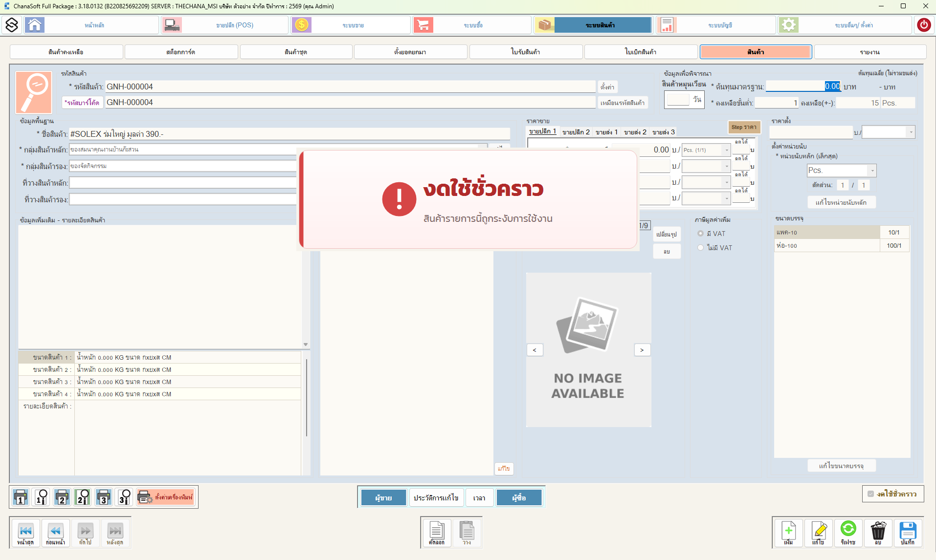Open the Pcs. (1/1) unit dropdown
The image size is (936, 560).
tap(726, 150)
